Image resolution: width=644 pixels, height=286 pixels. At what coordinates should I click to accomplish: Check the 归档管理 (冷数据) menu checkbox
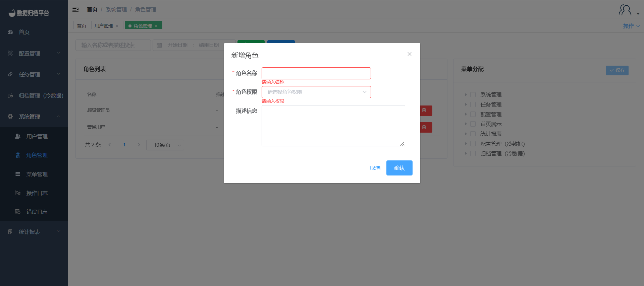pos(473,153)
